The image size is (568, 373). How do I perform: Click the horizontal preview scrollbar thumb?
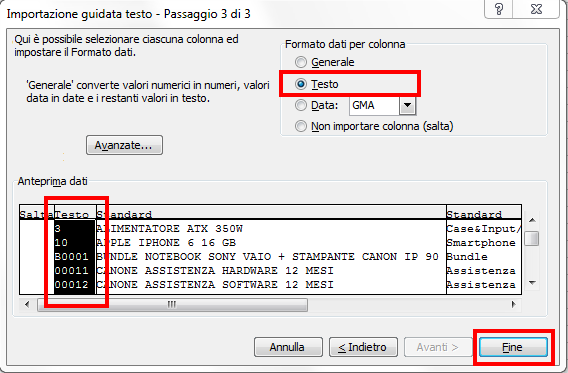[x=172, y=305]
